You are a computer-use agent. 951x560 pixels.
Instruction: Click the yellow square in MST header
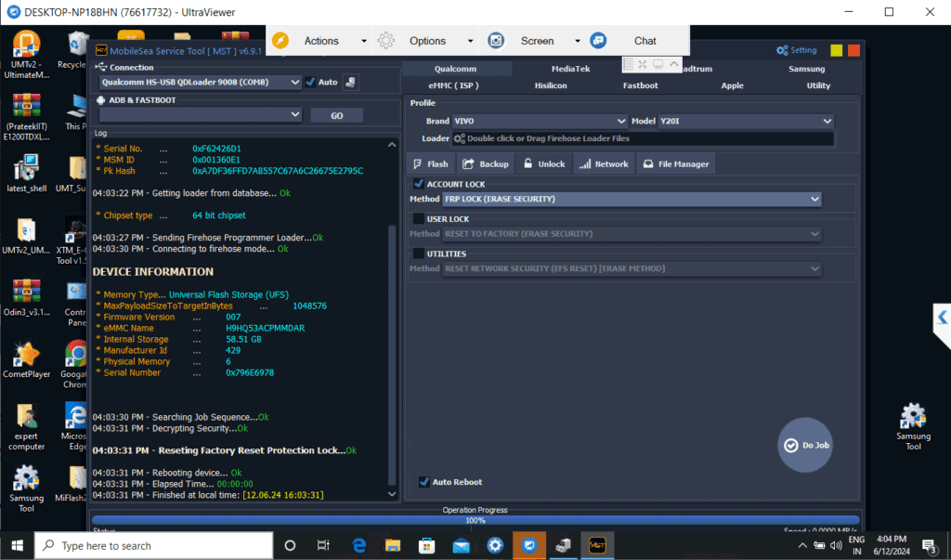pyautogui.click(x=837, y=50)
